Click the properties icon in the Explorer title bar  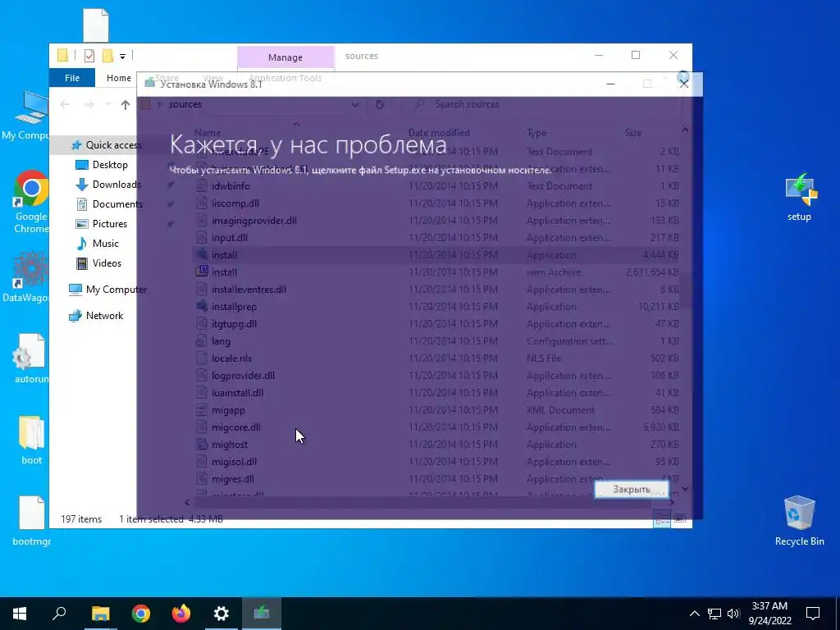coord(89,55)
